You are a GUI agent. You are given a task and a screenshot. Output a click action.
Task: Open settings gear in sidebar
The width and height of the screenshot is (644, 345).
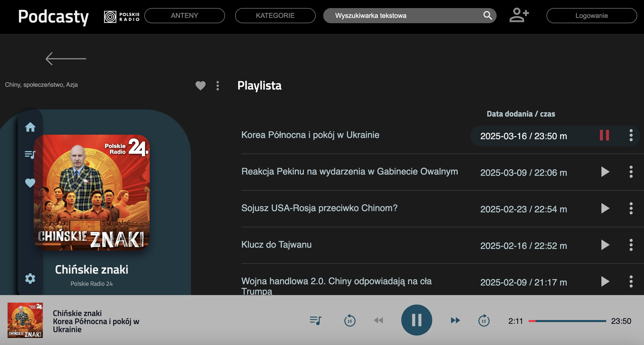[x=30, y=278]
